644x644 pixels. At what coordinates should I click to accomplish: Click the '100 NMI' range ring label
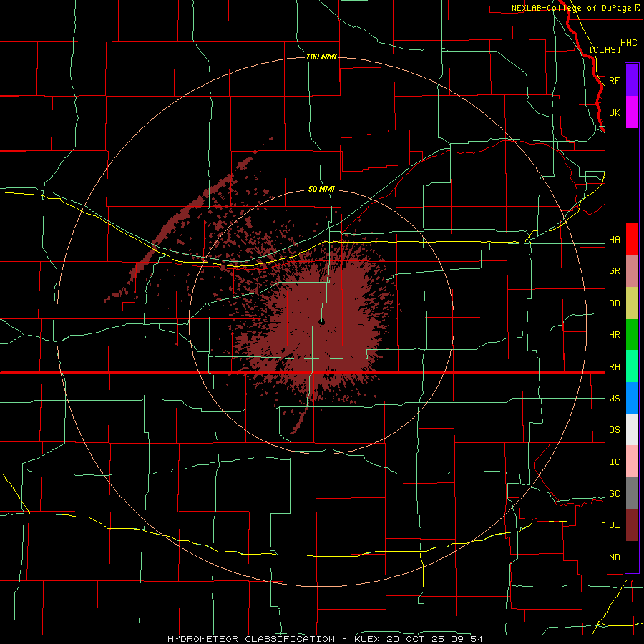[321, 57]
